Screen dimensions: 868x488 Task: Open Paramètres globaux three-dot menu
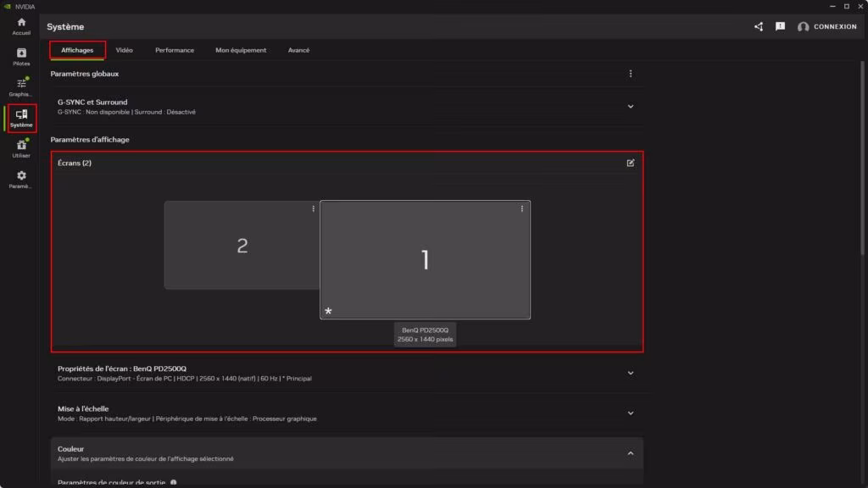(x=630, y=74)
